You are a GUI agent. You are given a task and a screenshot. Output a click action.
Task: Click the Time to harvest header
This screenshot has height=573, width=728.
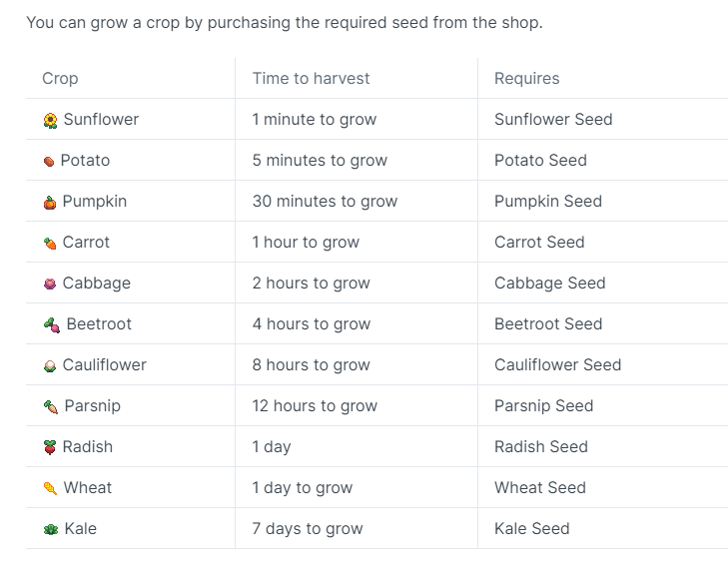click(x=311, y=78)
